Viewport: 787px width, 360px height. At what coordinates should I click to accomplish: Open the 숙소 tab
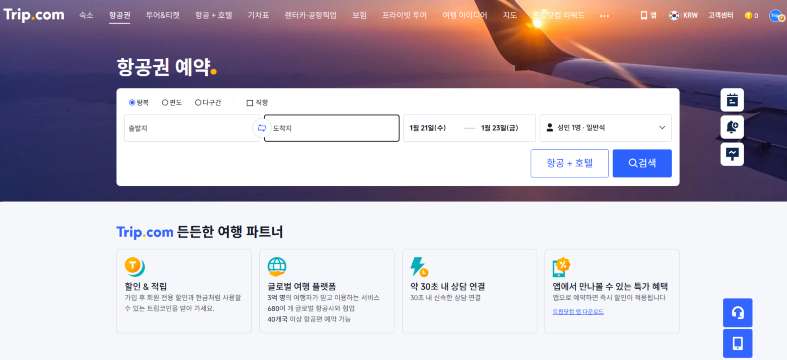(86, 16)
